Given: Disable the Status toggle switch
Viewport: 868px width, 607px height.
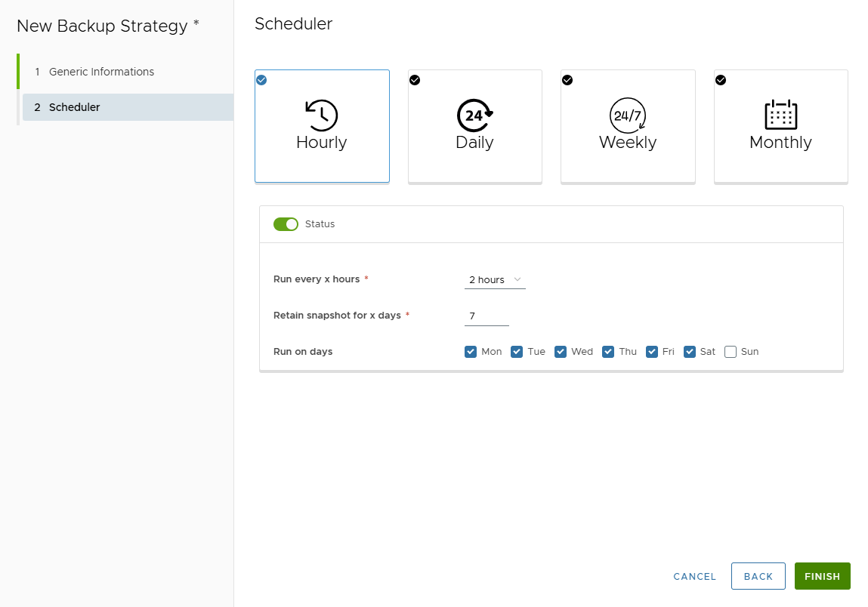Looking at the screenshot, I should [x=286, y=224].
